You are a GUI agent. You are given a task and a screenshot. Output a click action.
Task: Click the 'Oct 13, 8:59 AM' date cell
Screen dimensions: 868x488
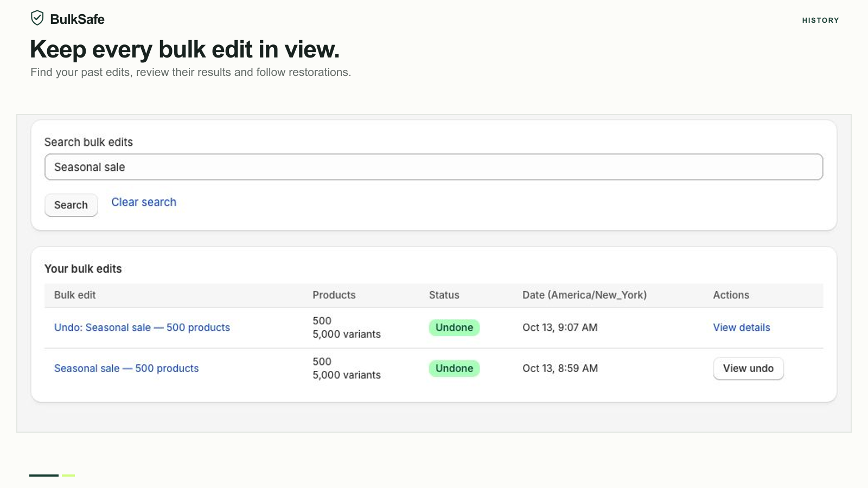coord(560,368)
